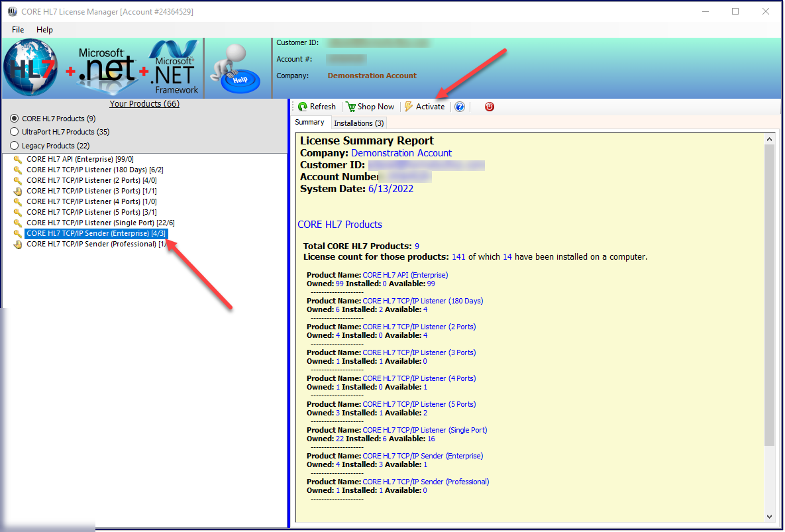Image resolution: width=785 pixels, height=532 pixels.
Task: Click the Your Products (66) heading
Action: 144,103
